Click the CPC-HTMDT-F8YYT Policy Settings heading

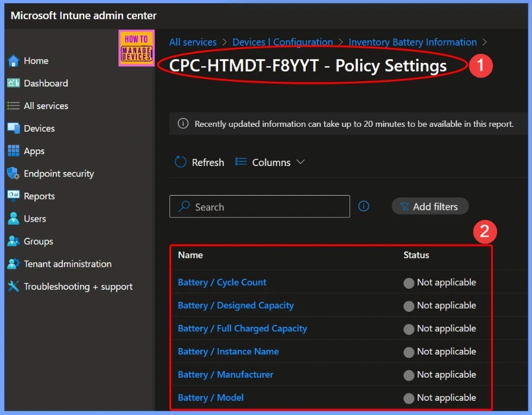tap(307, 66)
